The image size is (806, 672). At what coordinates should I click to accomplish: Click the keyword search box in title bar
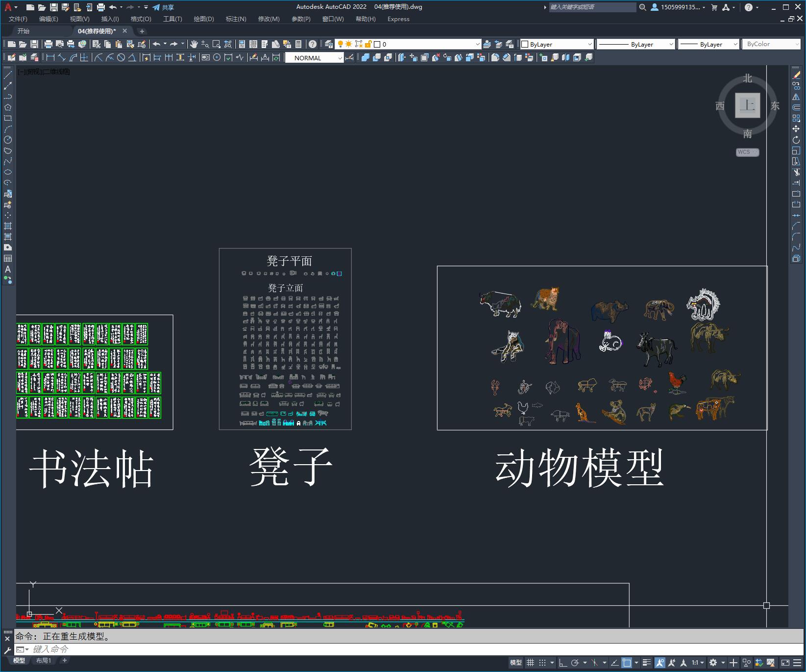tap(592, 7)
